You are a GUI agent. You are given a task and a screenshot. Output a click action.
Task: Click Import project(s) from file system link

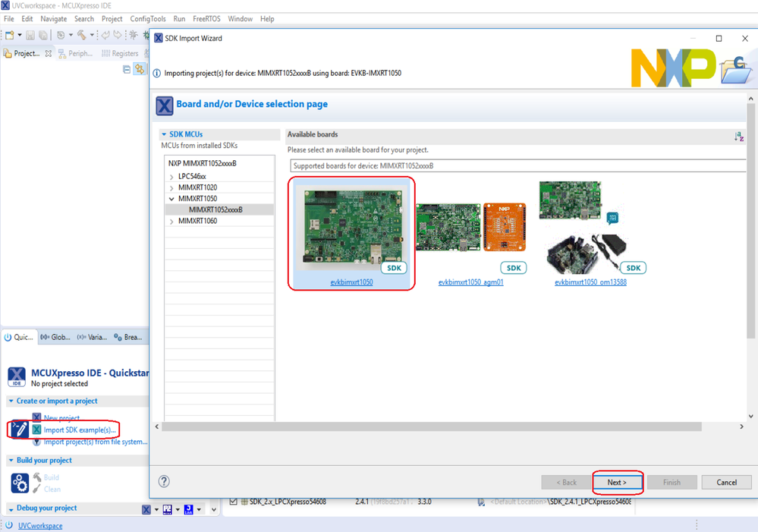pyautogui.click(x=96, y=442)
